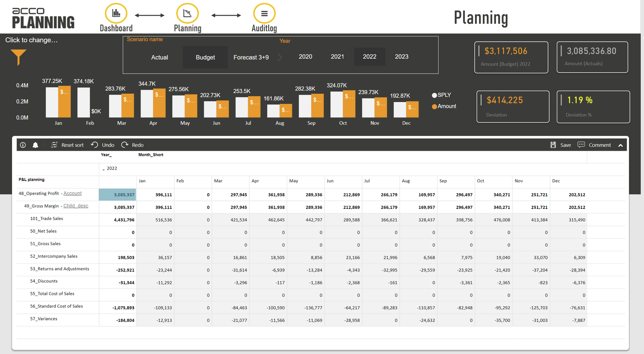Click the Redo arrow icon
This screenshot has width=644, height=354.
click(125, 145)
